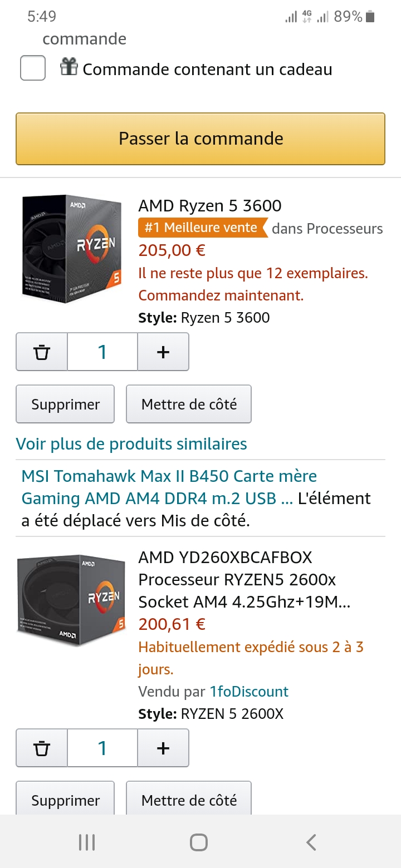Screen dimensions: 401x868
Task: Tap the gift box icon
Action: tap(69, 68)
